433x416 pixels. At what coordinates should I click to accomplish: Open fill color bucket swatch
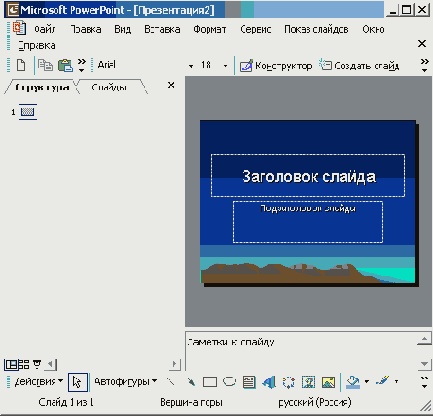tap(353, 382)
